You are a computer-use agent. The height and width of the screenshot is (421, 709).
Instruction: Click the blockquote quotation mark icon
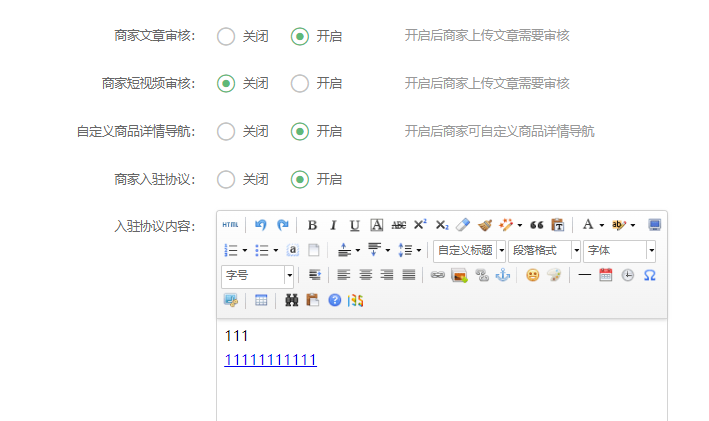coord(536,225)
